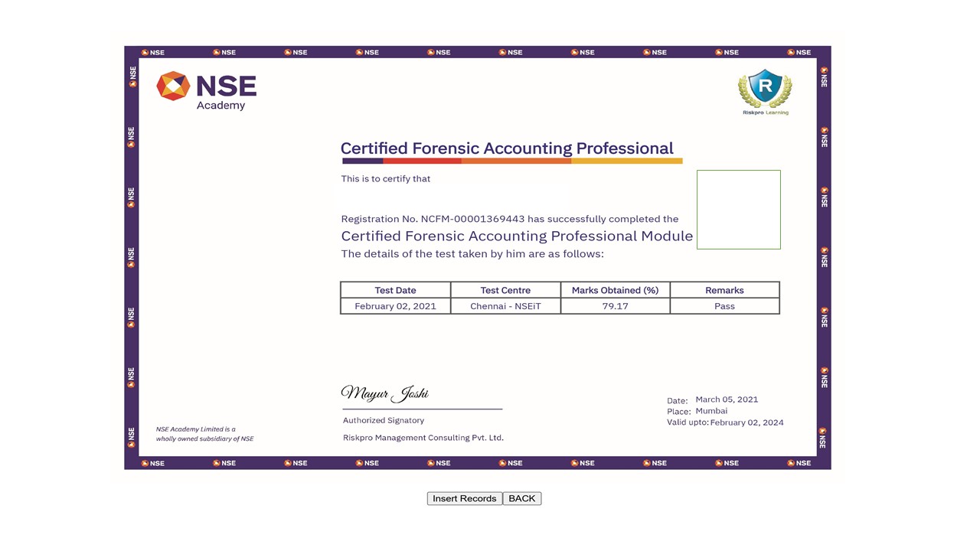
Task: Click the 79.17 marks obtained cell
Action: (615, 305)
